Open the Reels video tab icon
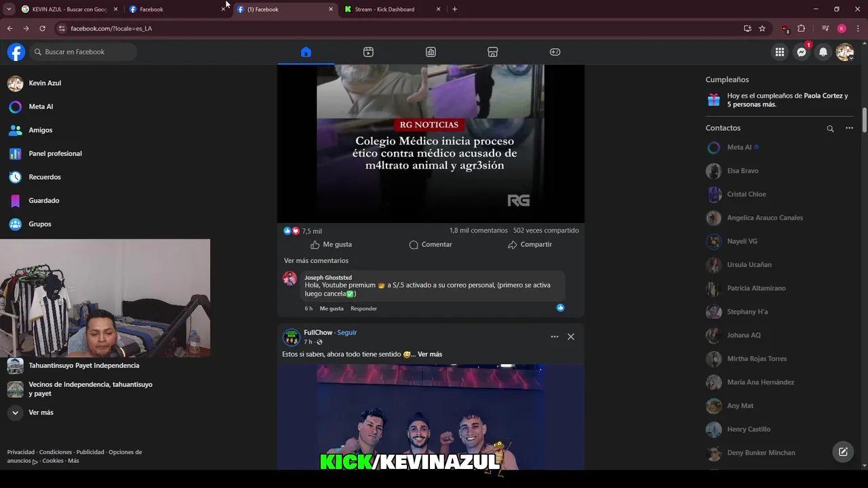 click(368, 52)
